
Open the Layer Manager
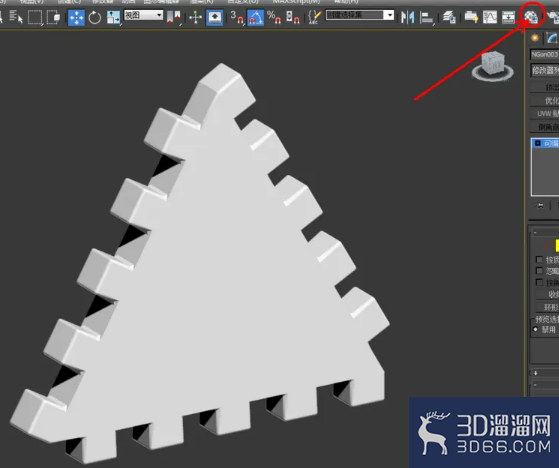pos(449,17)
